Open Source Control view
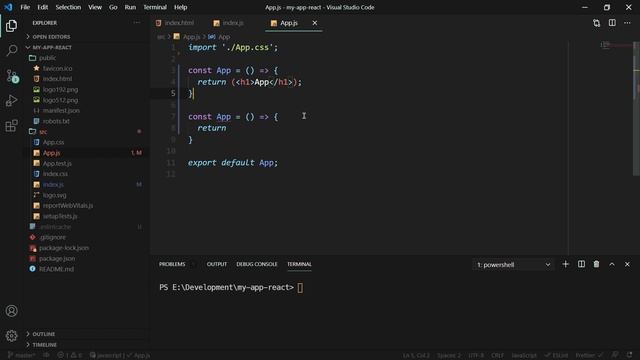 point(11,76)
